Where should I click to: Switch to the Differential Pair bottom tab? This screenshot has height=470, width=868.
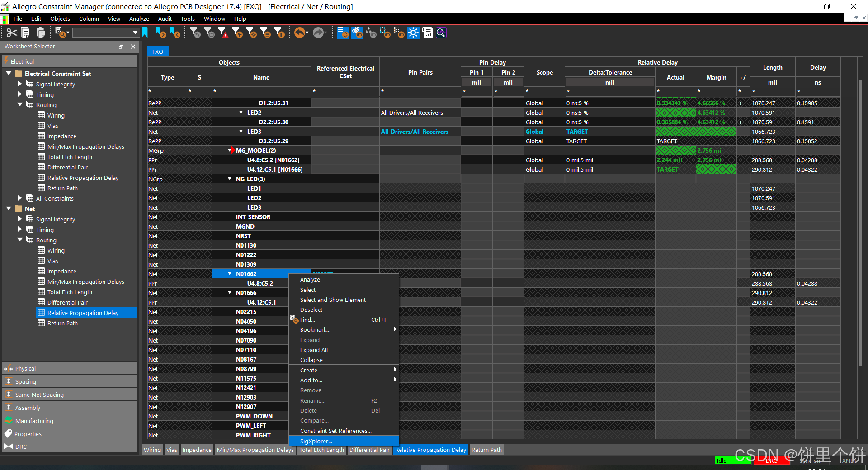tap(369, 450)
